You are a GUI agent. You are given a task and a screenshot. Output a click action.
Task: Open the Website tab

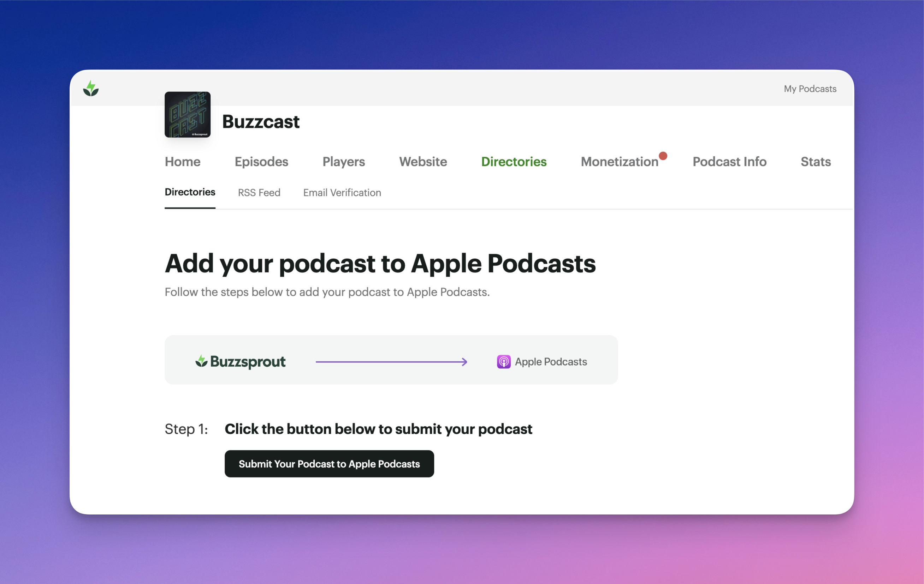tap(423, 161)
